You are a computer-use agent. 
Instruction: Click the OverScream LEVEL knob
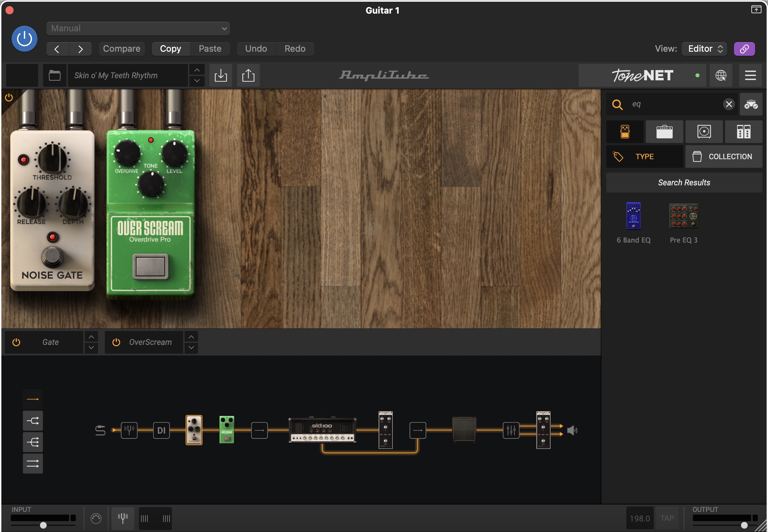coord(174,153)
